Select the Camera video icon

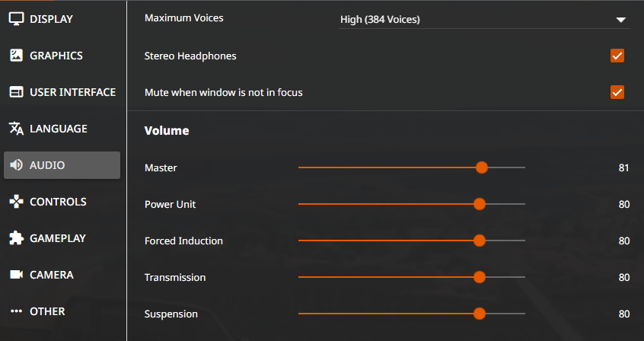click(x=17, y=275)
